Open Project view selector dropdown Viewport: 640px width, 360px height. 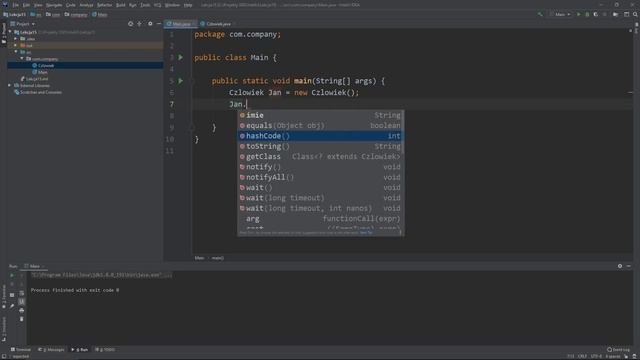click(23, 24)
